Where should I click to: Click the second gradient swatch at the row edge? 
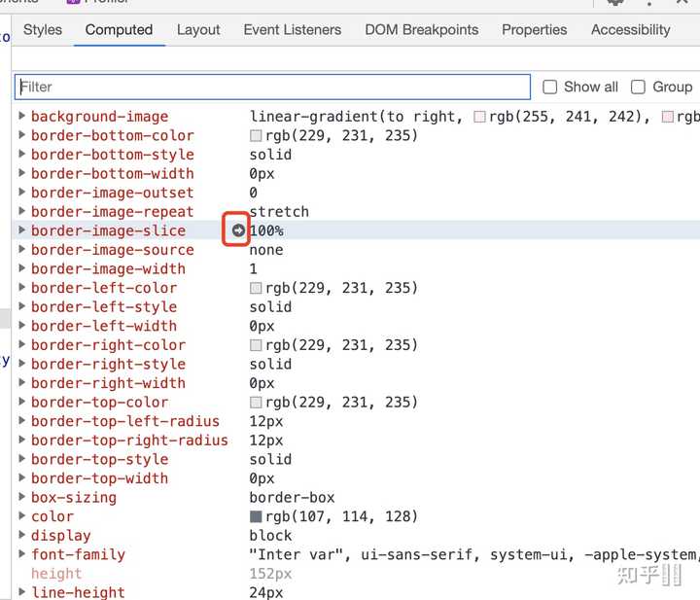(668, 117)
